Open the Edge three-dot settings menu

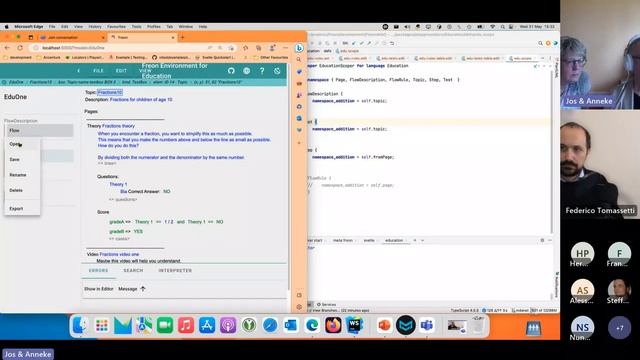click(285, 48)
